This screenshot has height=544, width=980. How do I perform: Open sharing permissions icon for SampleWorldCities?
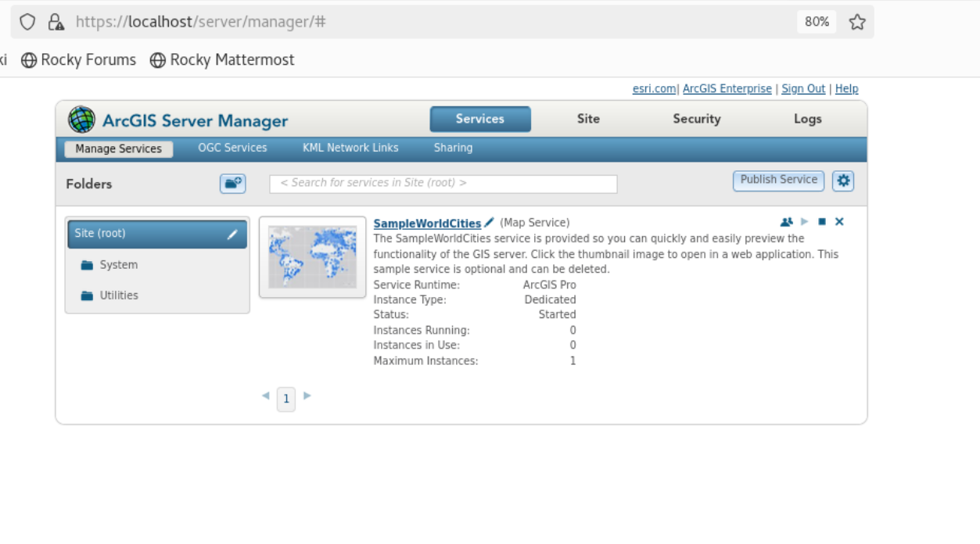click(x=787, y=222)
